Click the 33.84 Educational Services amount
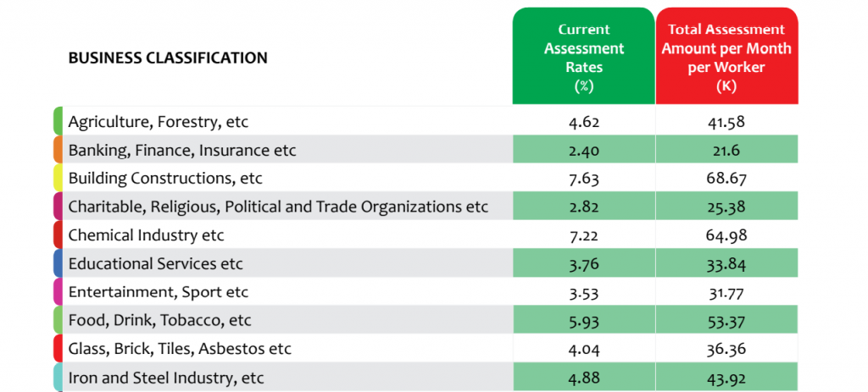Screen dimensions: 868x392 pyautogui.click(x=726, y=263)
